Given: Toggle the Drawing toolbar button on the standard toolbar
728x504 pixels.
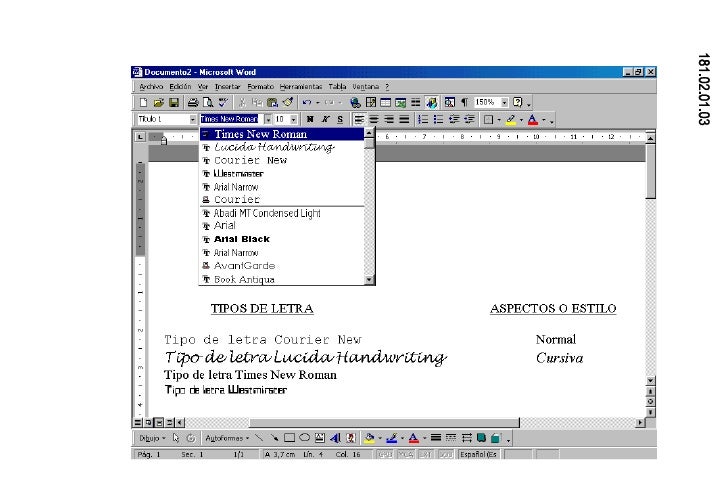Looking at the screenshot, I should (x=431, y=103).
